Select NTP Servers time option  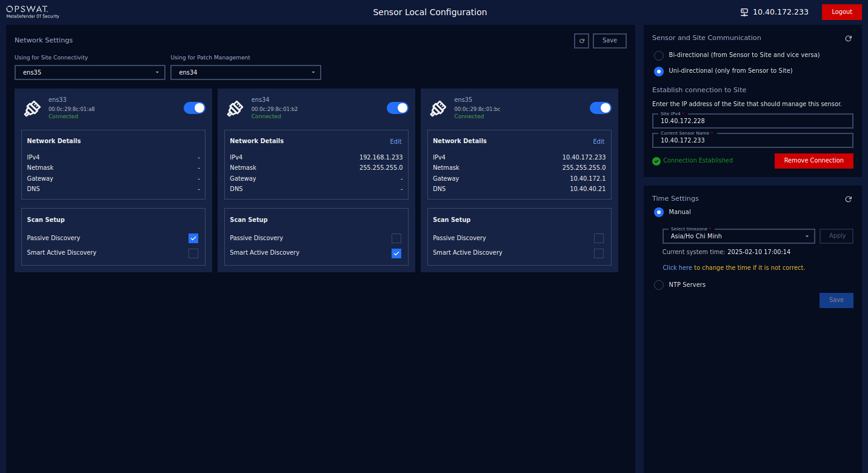[x=659, y=285]
